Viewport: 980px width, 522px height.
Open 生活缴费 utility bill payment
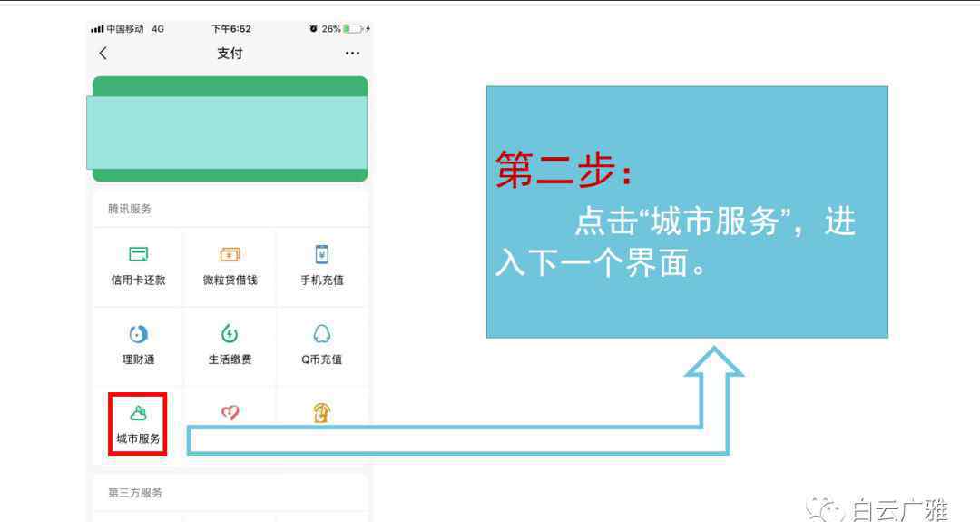tap(230, 346)
